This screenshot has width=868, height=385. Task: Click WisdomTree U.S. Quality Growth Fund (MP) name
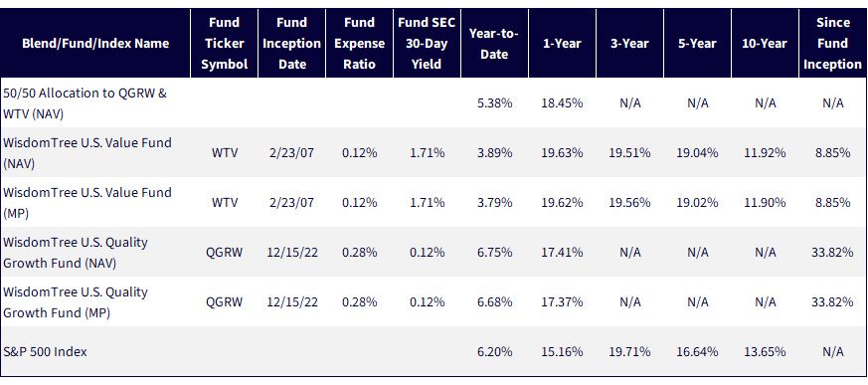click(x=76, y=301)
